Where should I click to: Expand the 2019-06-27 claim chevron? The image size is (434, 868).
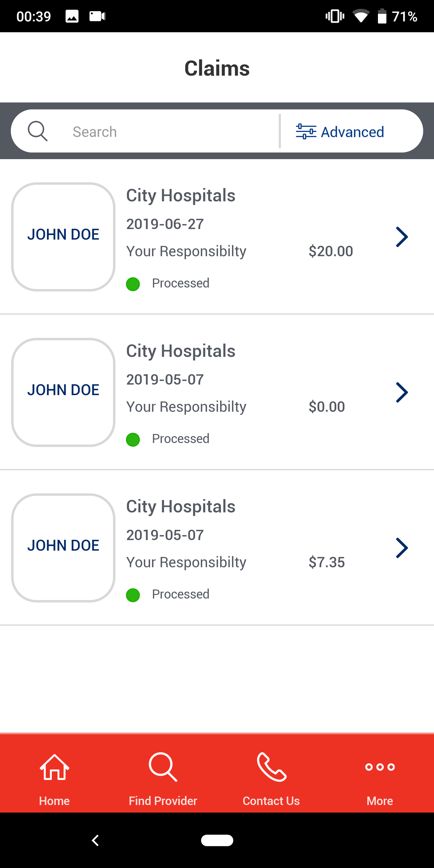pyautogui.click(x=402, y=237)
